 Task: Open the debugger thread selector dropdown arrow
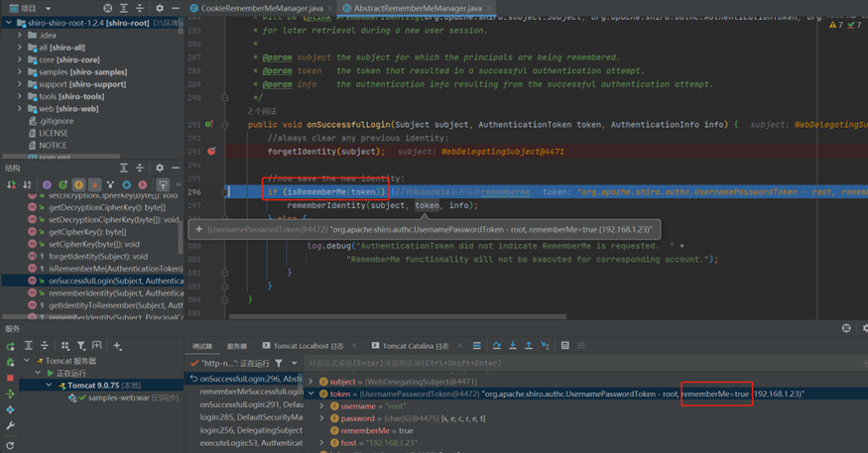[x=294, y=364]
